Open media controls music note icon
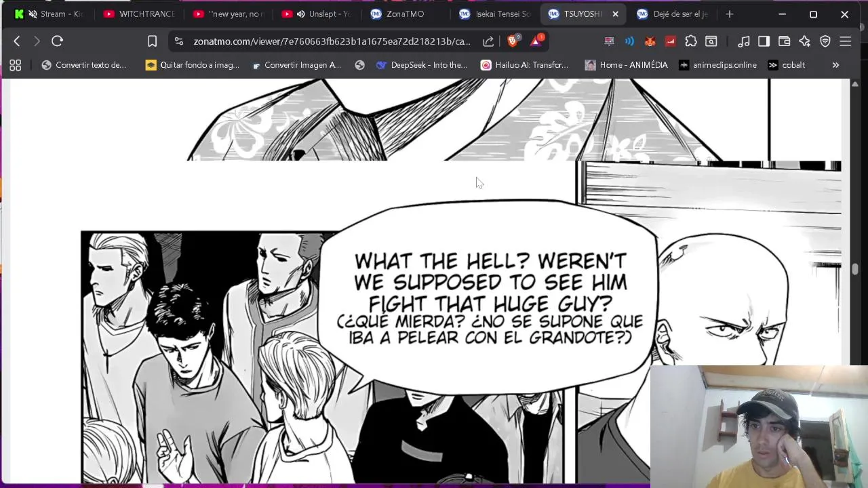Viewport: 868px width, 488px height. point(744,41)
